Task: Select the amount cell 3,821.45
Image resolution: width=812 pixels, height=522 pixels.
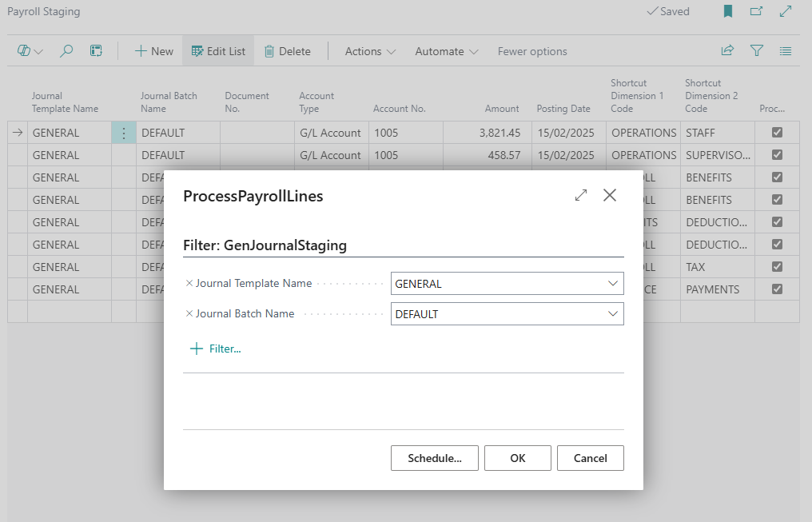Action: click(488, 133)
